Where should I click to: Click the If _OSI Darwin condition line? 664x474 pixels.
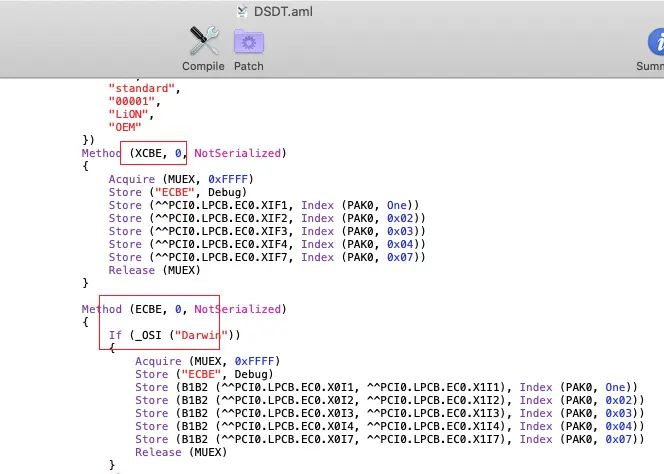point(174,335)
